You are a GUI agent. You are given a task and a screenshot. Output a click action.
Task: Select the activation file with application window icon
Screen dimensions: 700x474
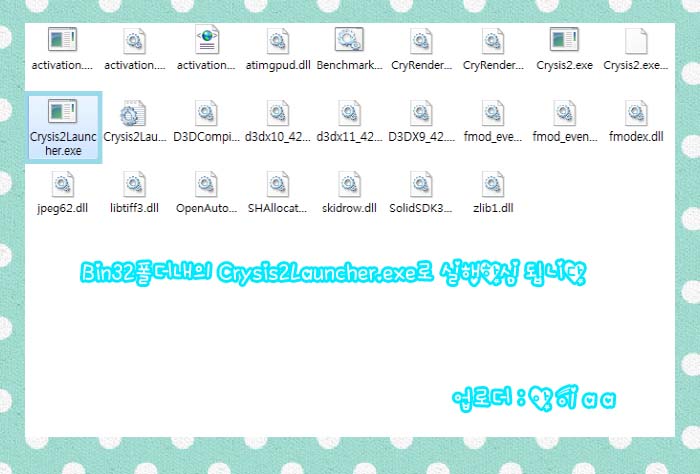pos(62,49)
